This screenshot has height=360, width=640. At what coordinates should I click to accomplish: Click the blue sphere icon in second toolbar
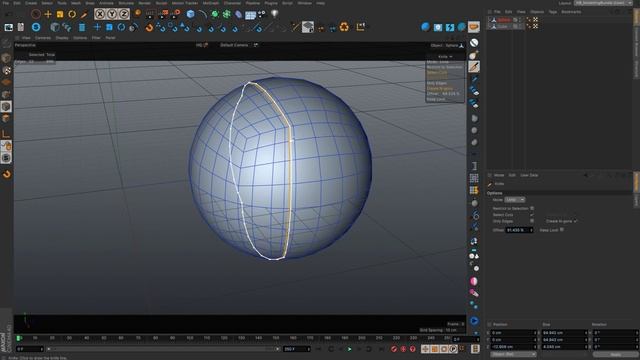click(425, 27)
